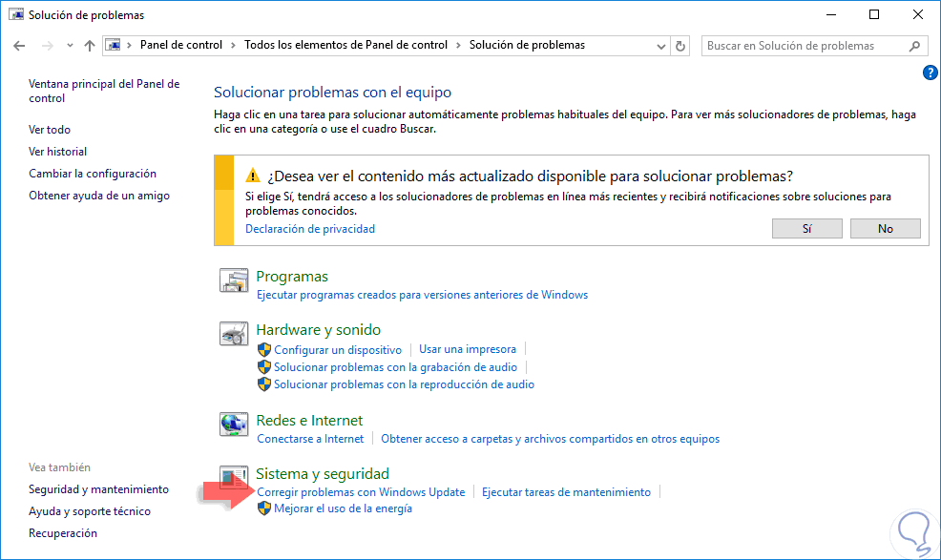Open Seguridad y mantenimiento link
Screen dimensions: 941x560
click(x=98, y=489)
